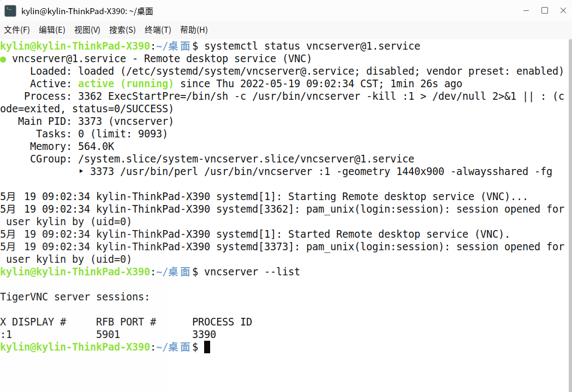Click the process ID 3390
The image size is (572, 392).
click(204, 335)
